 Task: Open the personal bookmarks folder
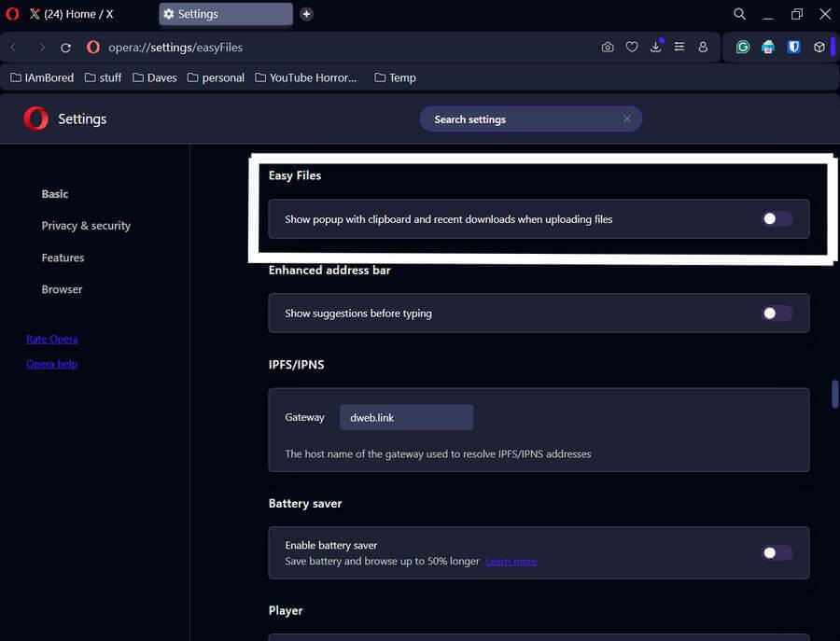coord(216,77)
